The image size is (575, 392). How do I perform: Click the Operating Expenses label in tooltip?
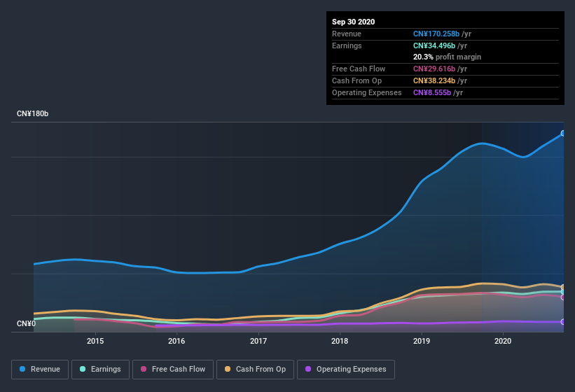click(x=367, y=92)
